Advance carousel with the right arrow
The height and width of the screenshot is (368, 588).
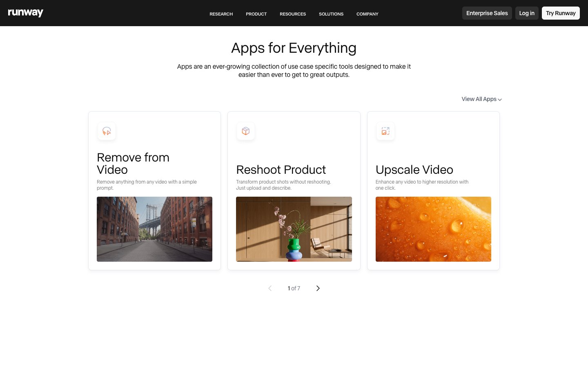coord(318,288)
